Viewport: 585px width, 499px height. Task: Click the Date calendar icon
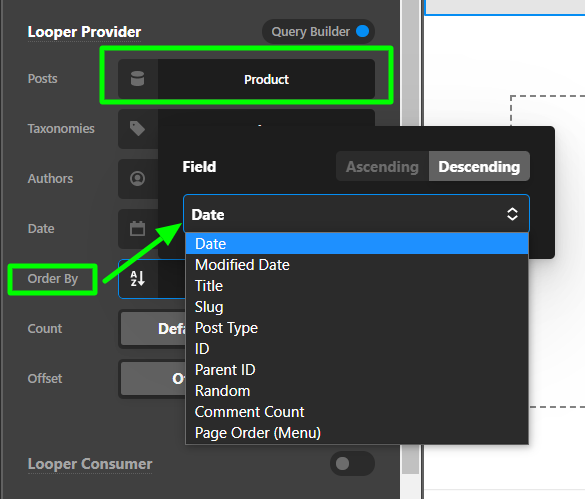[x=137, y=228]
